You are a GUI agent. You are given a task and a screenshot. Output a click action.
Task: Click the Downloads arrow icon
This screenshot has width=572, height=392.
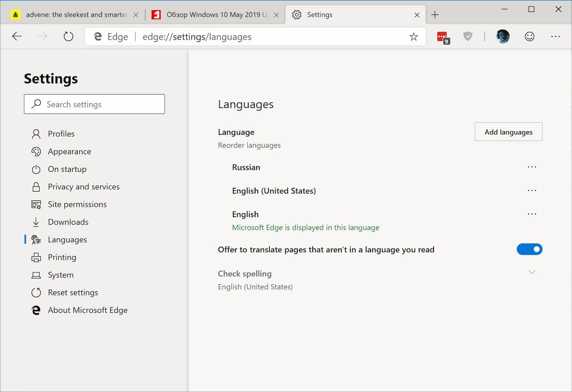[36, 222]
